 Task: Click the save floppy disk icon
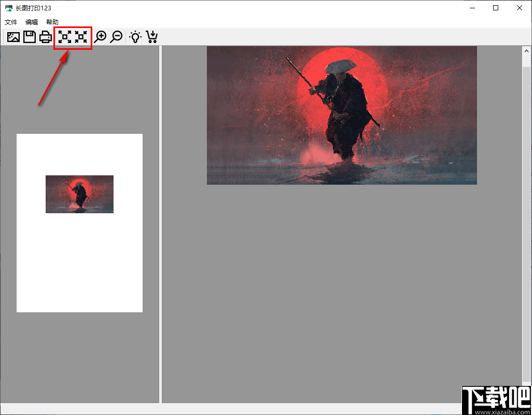point(30,37)
